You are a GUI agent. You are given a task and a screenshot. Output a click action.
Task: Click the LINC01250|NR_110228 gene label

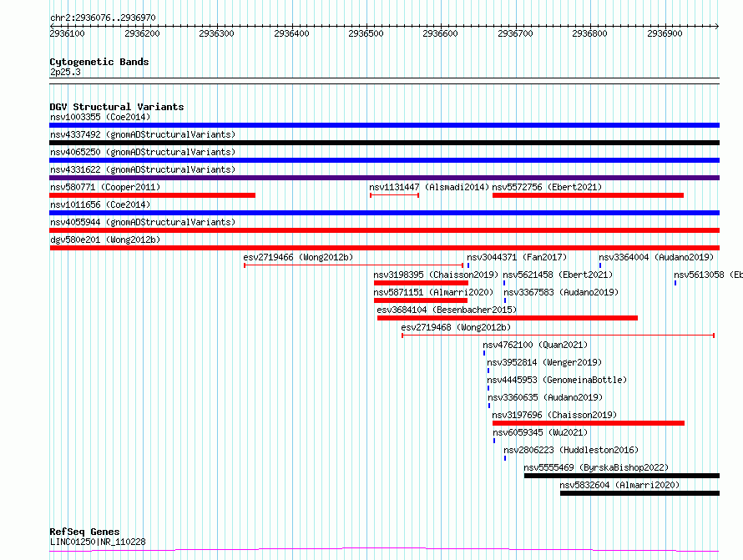click(x=98, y=542)
